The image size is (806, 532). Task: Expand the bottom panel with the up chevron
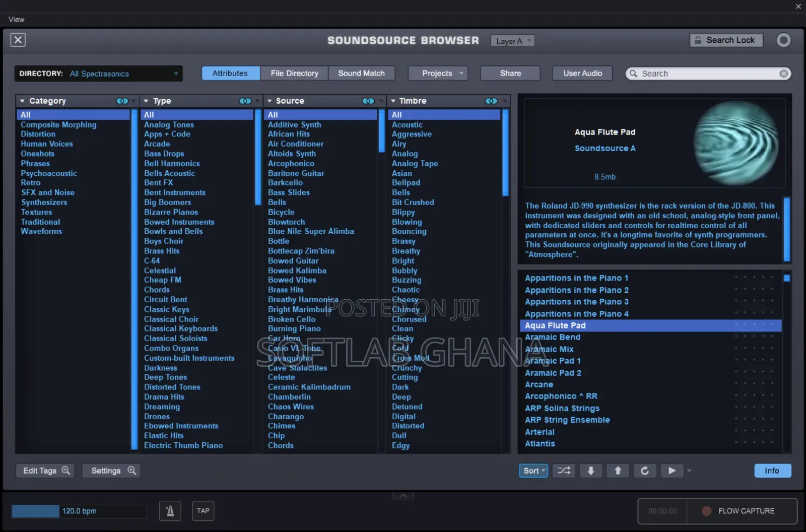[403, 496]
